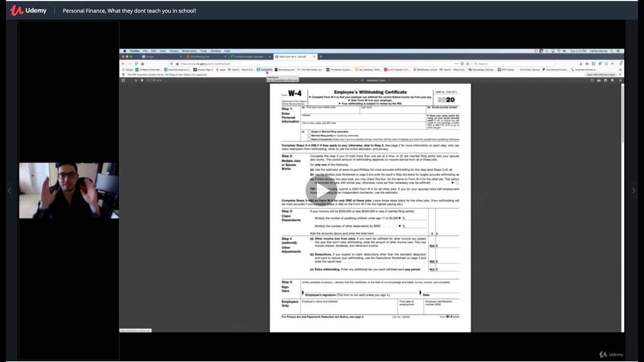The image size is (644, 362).
Task: Check the Step 2(c) two jobs box
Action: click(457, 183)
